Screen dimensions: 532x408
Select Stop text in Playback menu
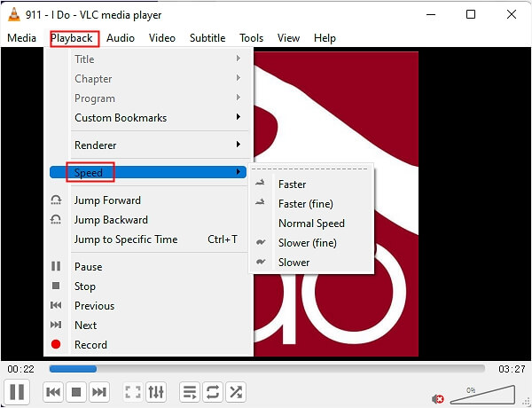tap(85, 286)
